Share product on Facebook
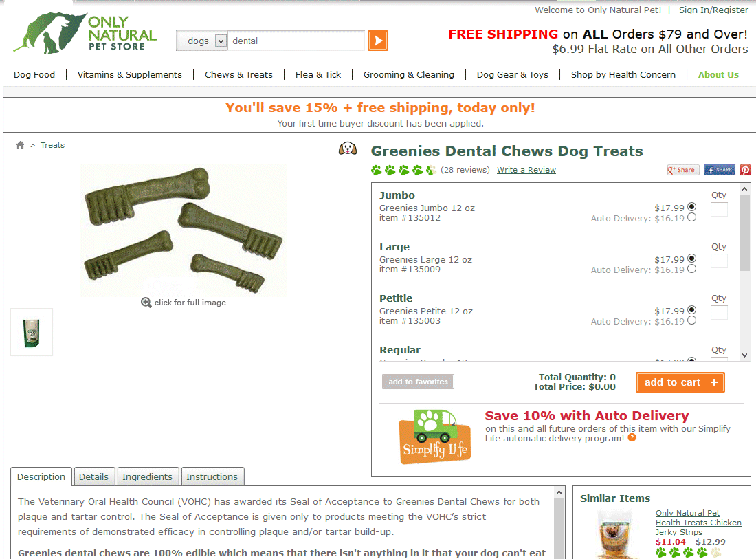 click(720, 170)
